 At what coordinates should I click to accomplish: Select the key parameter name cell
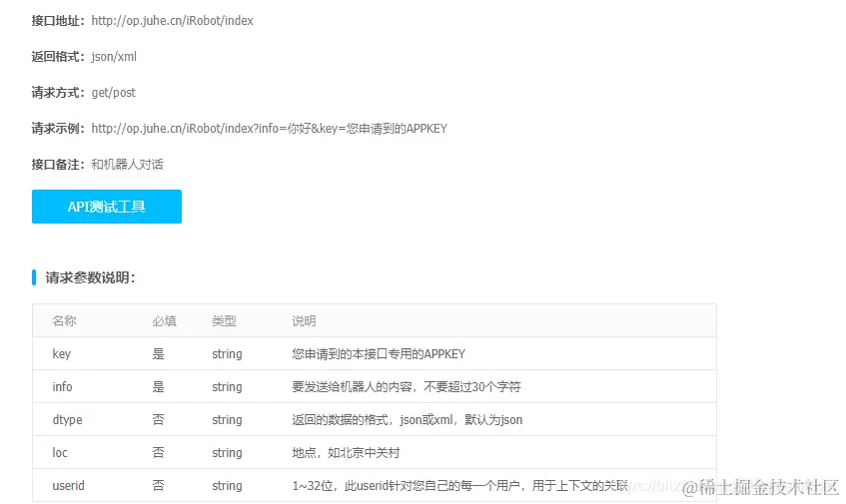tap(62, 354)
